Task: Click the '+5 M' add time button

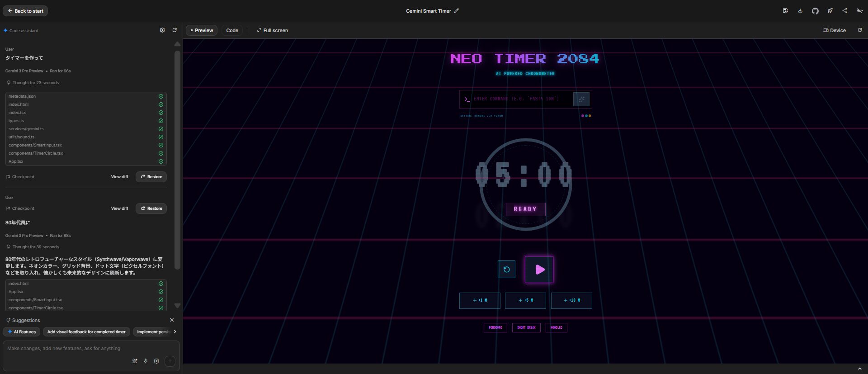Action: point(525,300)
